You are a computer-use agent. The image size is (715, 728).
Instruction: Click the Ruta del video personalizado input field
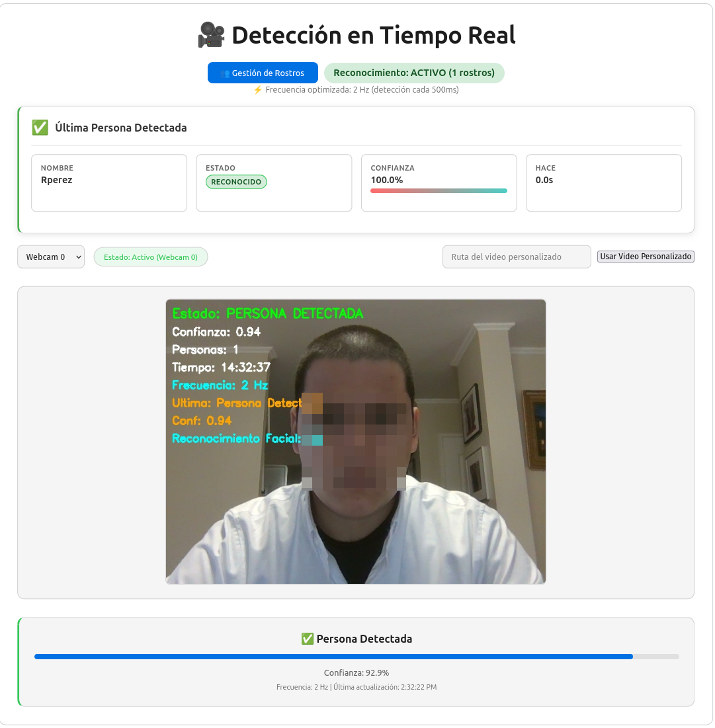517,257
